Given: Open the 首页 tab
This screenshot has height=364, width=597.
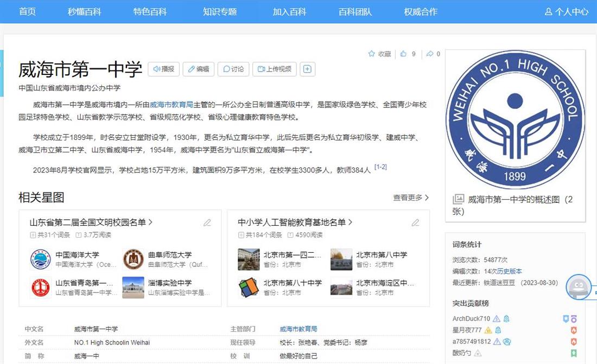Looking at the screenshot, I should pyautogui.click(x=28, y=12).
